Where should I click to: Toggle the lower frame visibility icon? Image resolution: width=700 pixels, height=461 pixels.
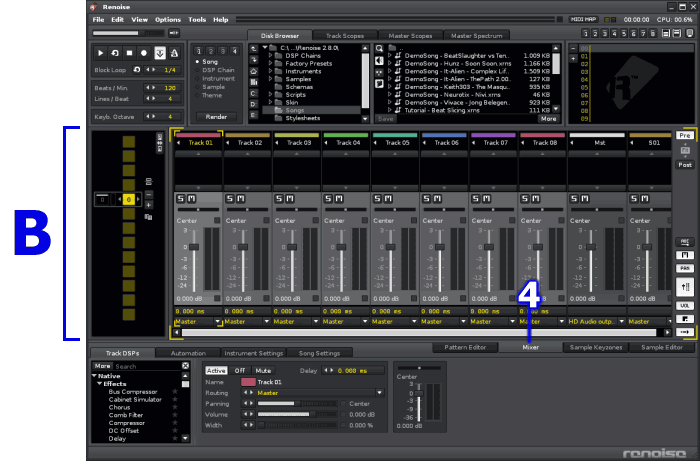677,33
